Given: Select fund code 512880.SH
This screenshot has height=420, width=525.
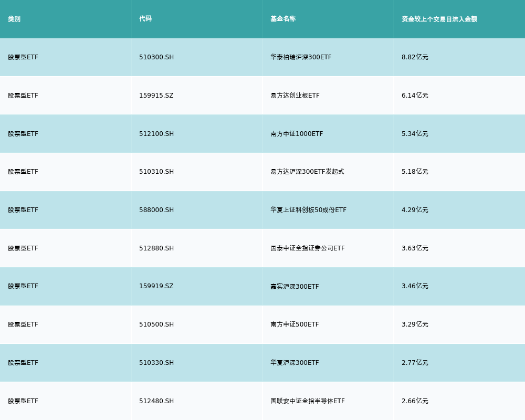Looking at the screenshot, I should 156,248.
